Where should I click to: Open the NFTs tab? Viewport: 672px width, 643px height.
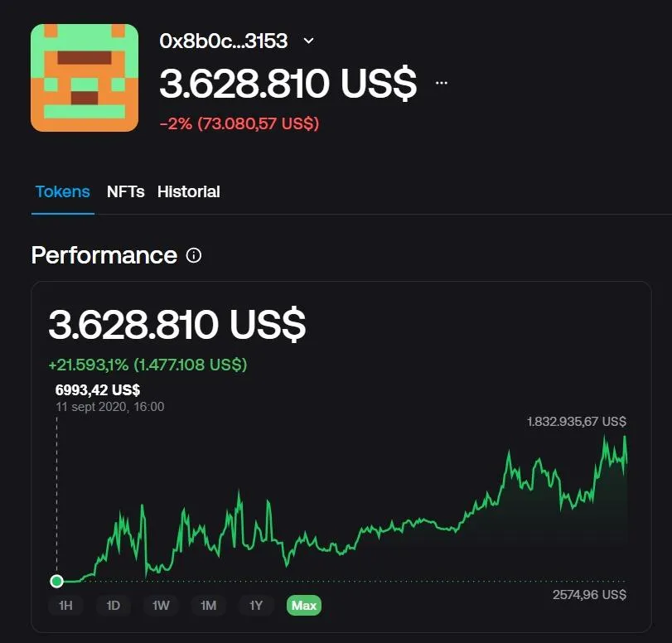[126, 191]
